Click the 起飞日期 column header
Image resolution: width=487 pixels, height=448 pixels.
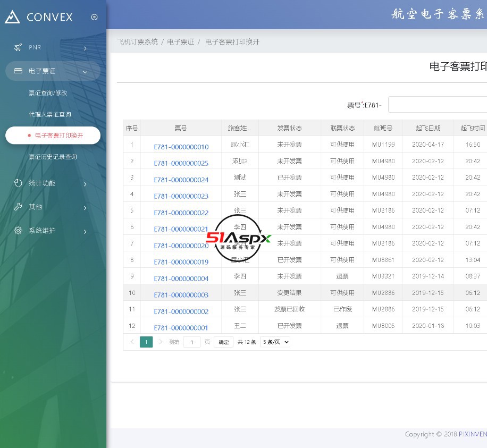coord(428,128)
